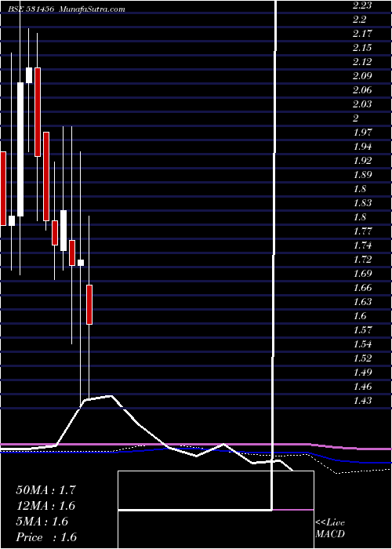Select the 1.94 price axis label
The height and width of the screenshot is (549, 392).
[x=362, y=147]
